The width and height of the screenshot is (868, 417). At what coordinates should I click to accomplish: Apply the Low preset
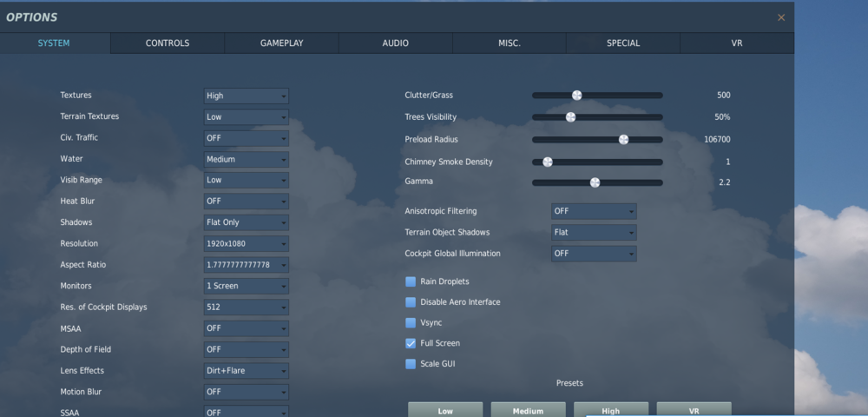pos(445,410)
